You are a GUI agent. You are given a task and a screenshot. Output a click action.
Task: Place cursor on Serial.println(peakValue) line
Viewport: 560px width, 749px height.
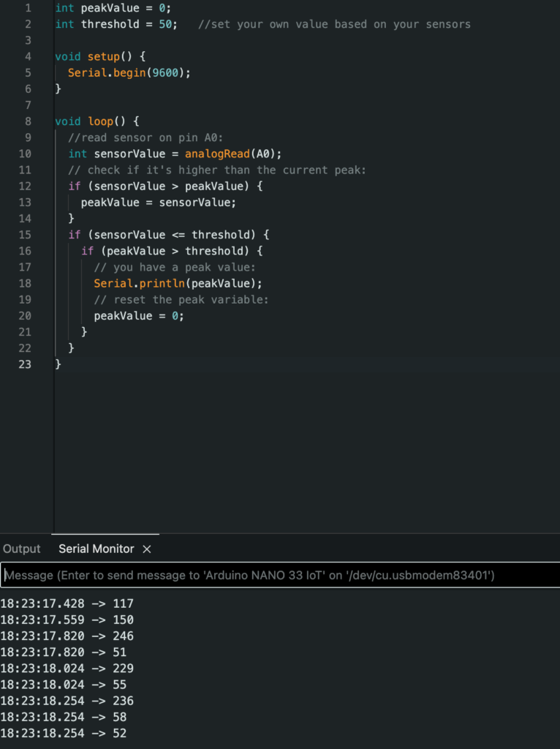177,283
